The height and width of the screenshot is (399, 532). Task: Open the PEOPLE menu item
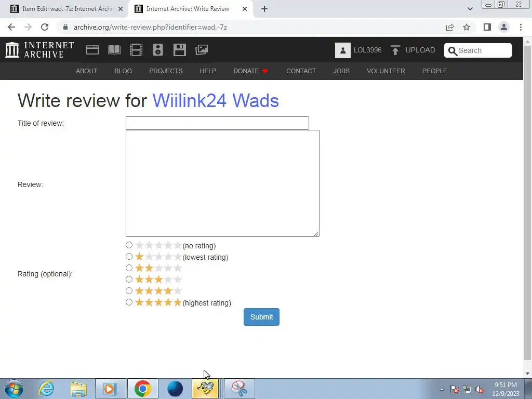435,71
